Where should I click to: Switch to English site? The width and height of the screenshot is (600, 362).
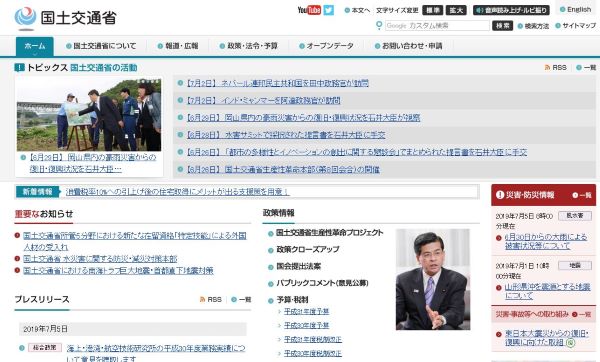point(576,9)
